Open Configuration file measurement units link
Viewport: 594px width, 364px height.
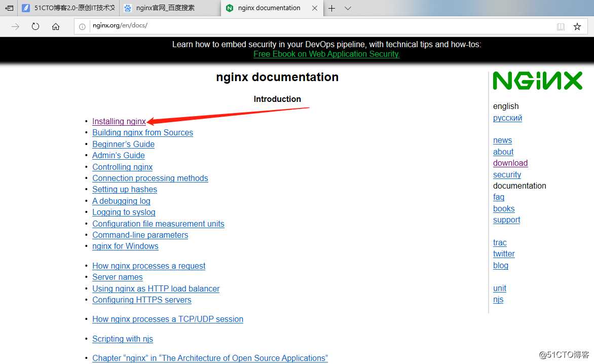(158, 224)
